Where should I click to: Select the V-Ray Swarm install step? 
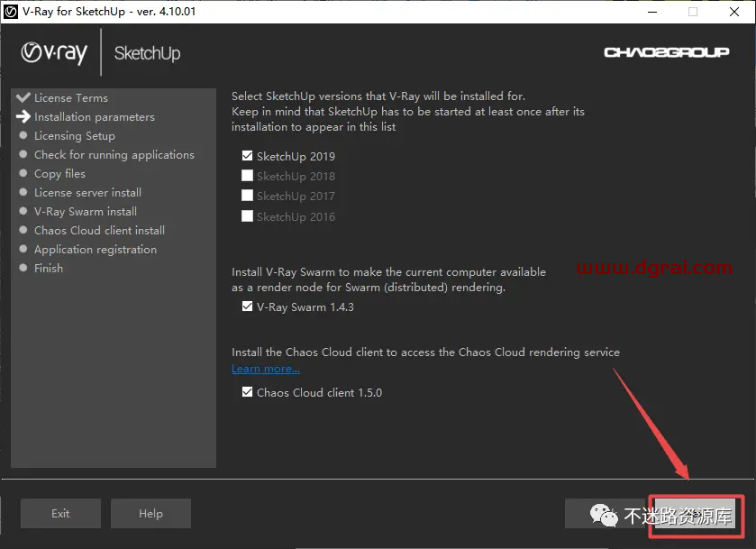pyautogui.click(x=86, y=211)
